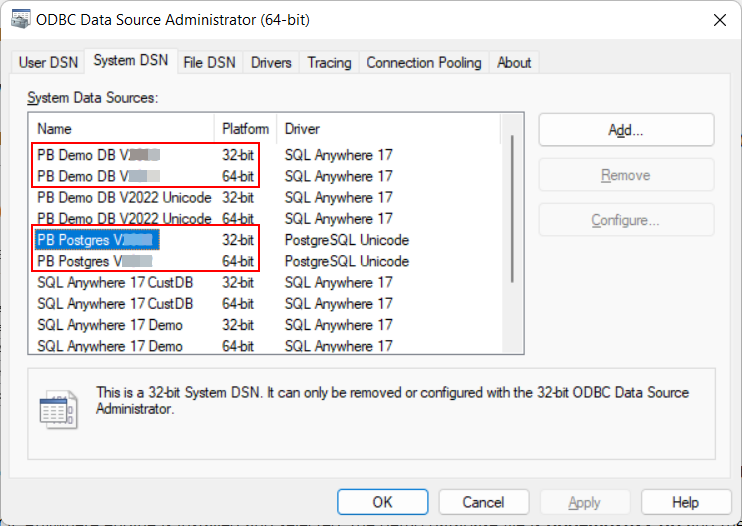Sort list by the Name column header
Screen dimensions: 742x526
click(x=120, y=129)
